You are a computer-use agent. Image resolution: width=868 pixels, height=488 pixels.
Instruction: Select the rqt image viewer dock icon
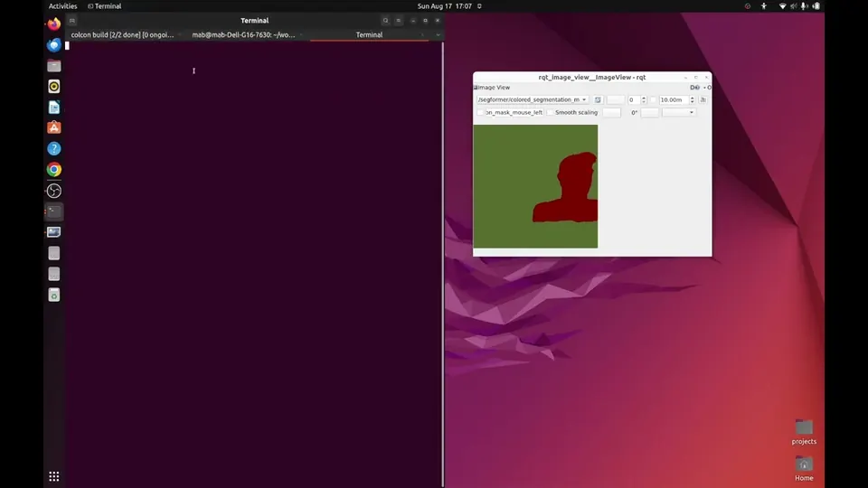pyautogui.click(x=53, y=232)
